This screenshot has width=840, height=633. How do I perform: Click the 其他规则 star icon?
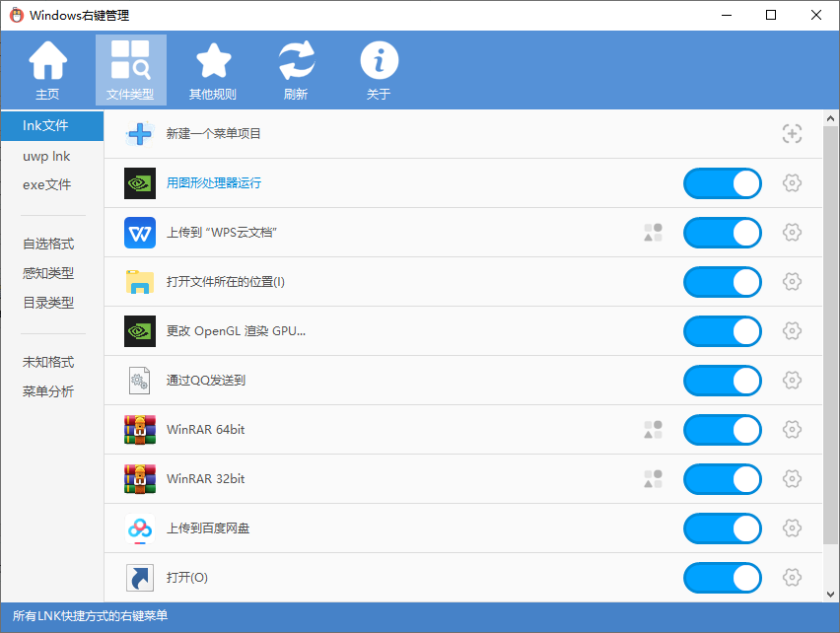click(213, 70)
